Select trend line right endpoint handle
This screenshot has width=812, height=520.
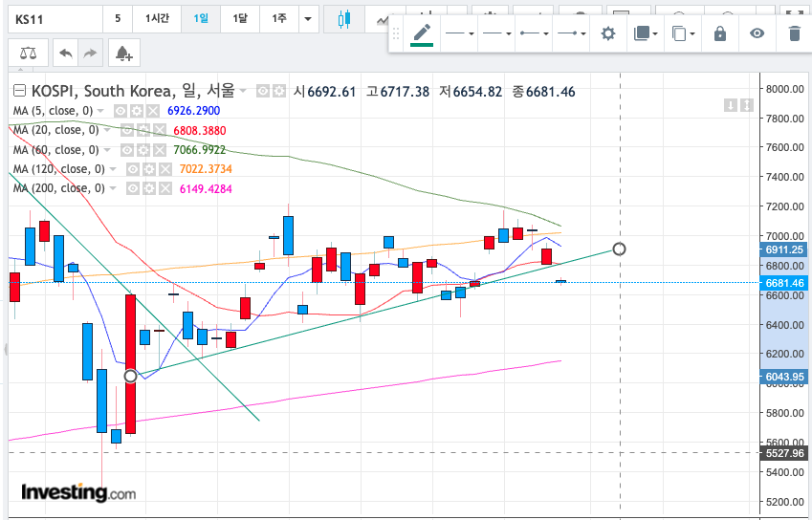click(x=620, y=249)
